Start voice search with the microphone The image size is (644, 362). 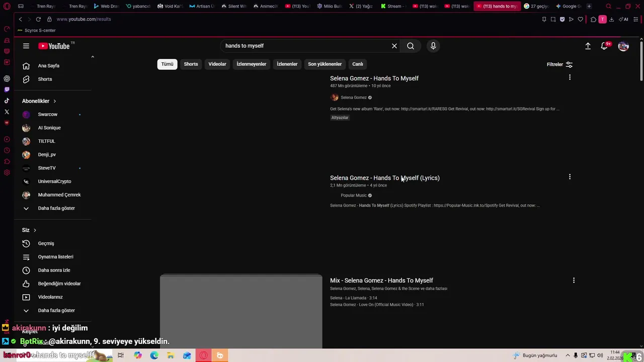click(433, 46)
